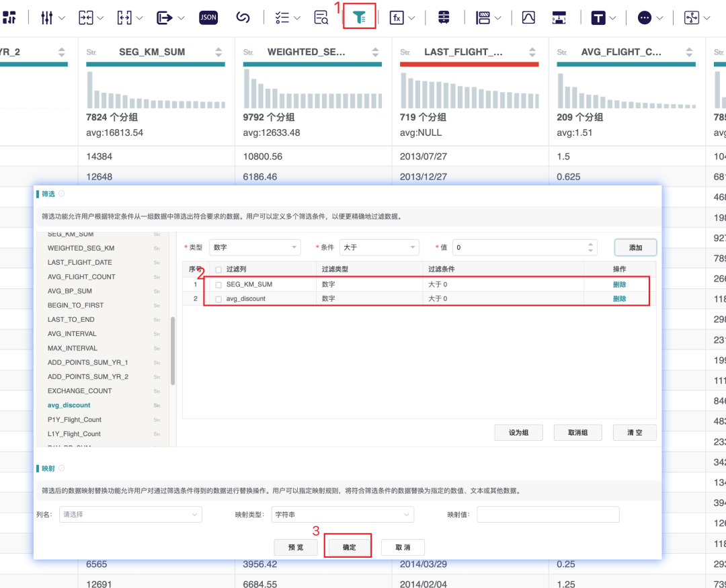Image resolution: width=726 pixels, height=588 pixels.
Task: Click cell 2013/07/27 in LAST_FLIGHT column
Action: pos(424,157)
